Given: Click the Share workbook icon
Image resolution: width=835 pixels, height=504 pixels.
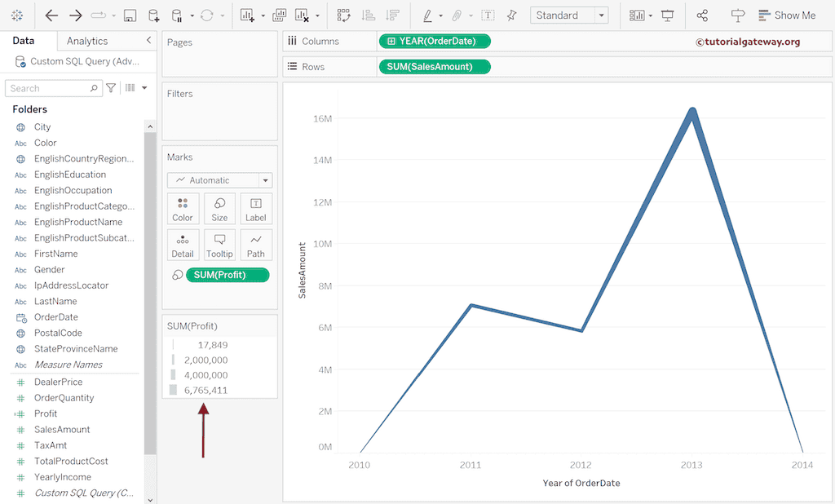Looking at the screenshot, I should (x=702, y=15).
